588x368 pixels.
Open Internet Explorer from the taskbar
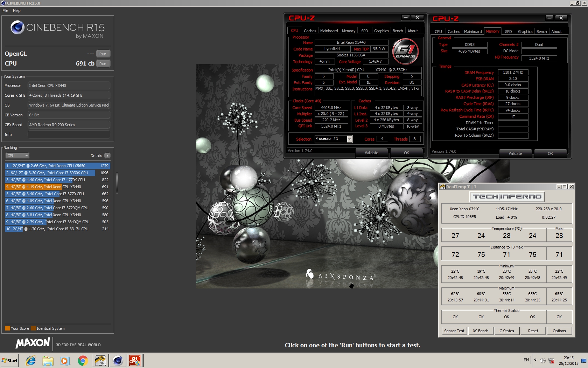click(x=31, y=361)
